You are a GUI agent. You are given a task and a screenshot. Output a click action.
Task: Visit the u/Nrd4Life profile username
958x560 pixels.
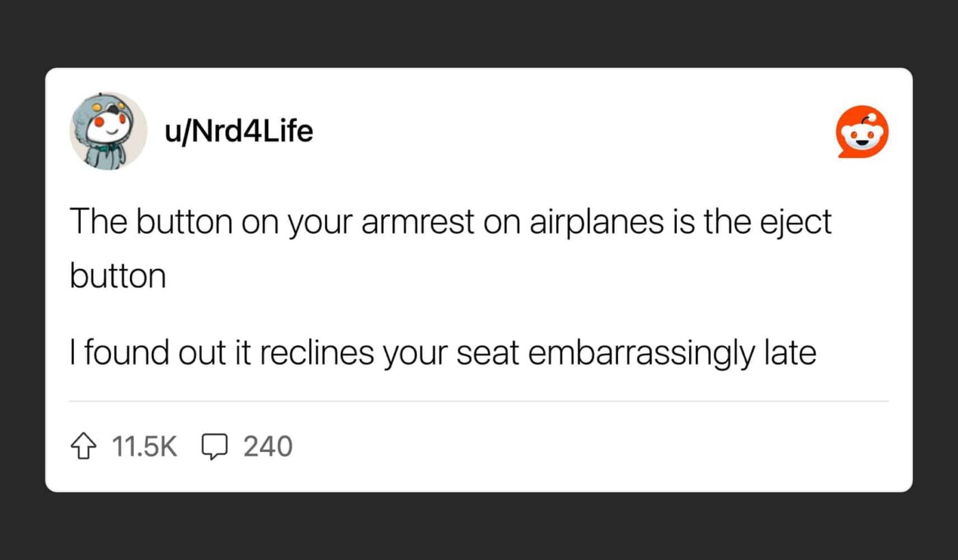(239, 131)
